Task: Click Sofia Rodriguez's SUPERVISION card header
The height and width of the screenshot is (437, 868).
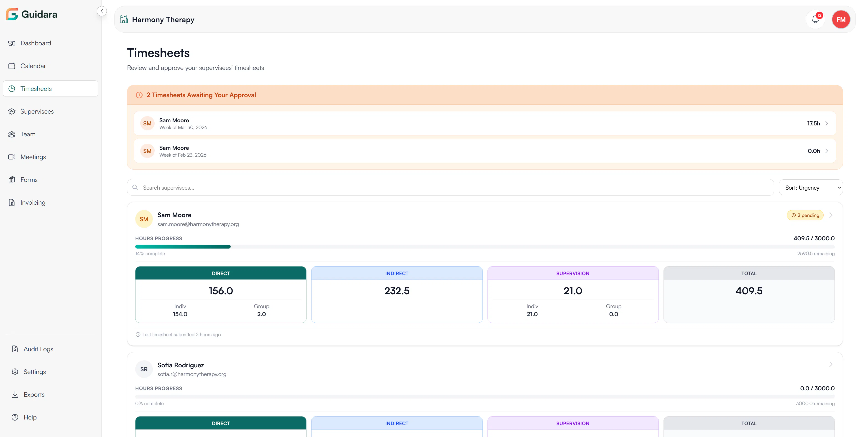Action: (573, 423)
